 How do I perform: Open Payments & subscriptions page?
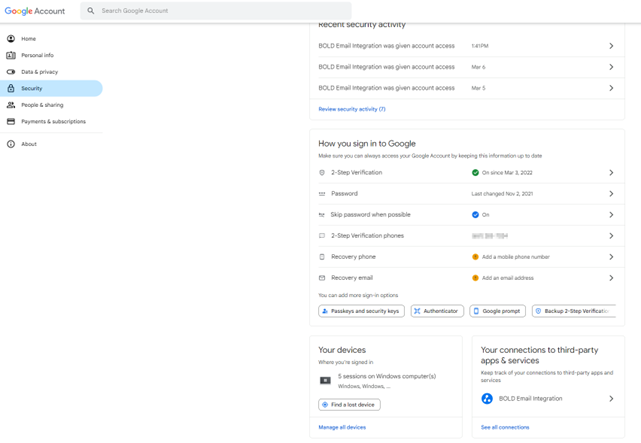coord(51,121)
